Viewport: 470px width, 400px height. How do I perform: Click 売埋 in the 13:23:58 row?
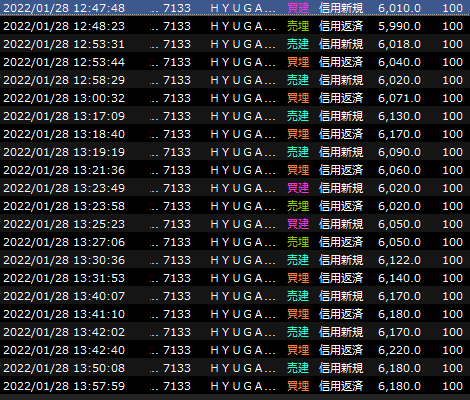tap(298, 206)
